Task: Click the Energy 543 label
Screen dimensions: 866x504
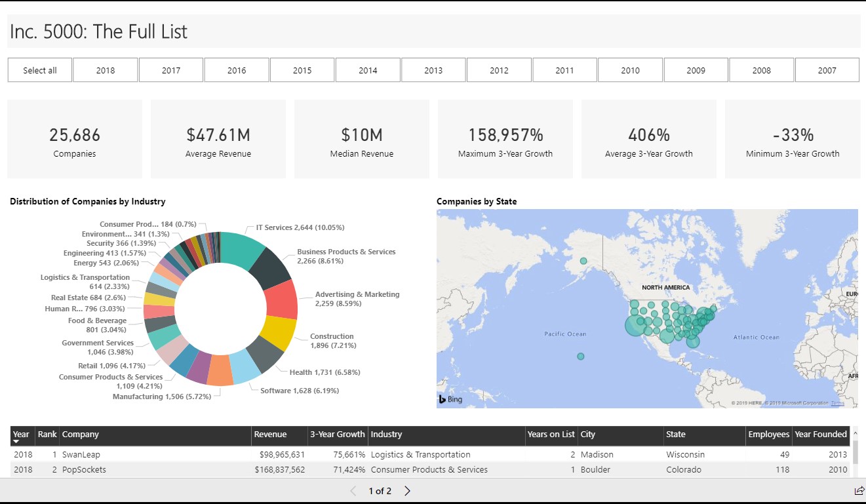Action: [x=106, y=263]
